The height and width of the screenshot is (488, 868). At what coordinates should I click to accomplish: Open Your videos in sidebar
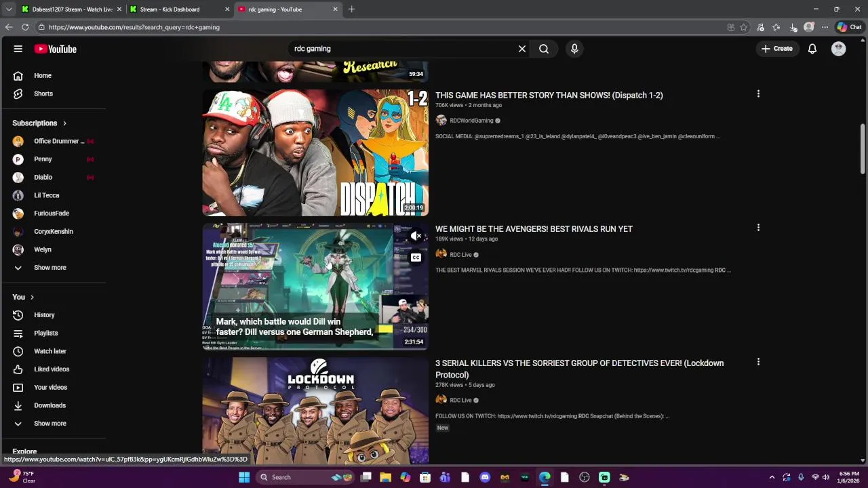(52, 387)
